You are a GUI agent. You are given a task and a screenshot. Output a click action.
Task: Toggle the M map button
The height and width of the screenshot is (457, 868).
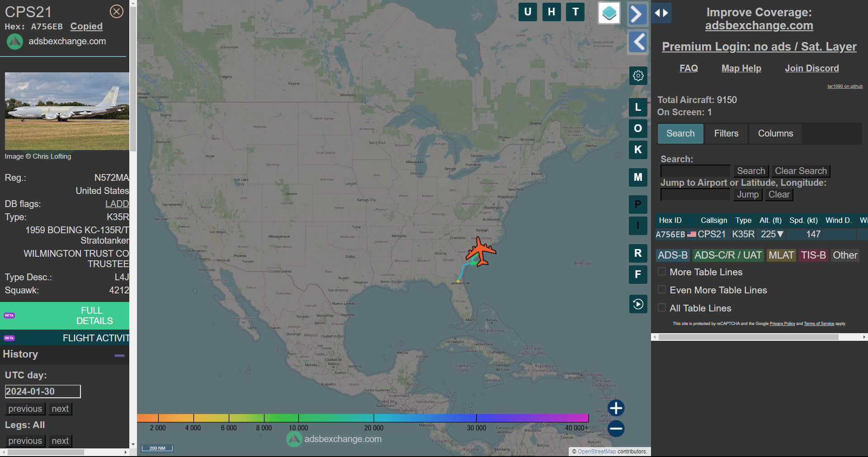638,177
